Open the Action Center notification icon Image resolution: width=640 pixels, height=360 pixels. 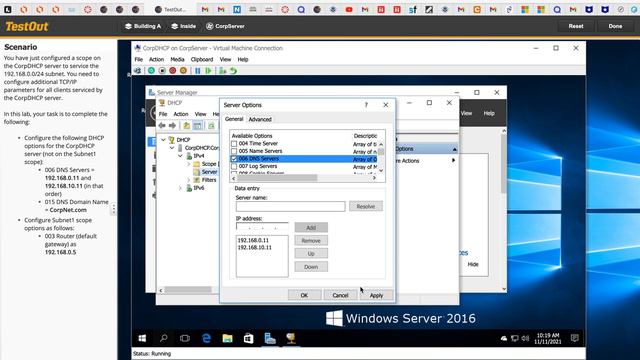click(575, 338)
